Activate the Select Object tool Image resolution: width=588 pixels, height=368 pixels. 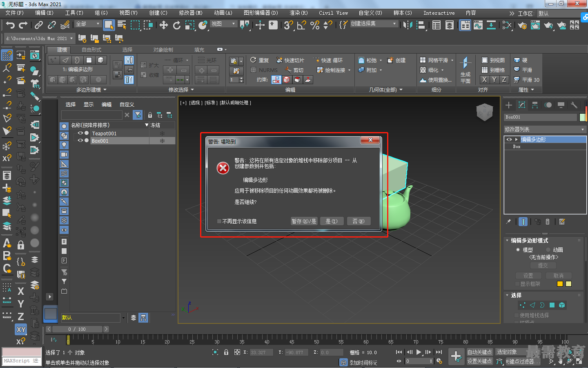pos(109,25)
